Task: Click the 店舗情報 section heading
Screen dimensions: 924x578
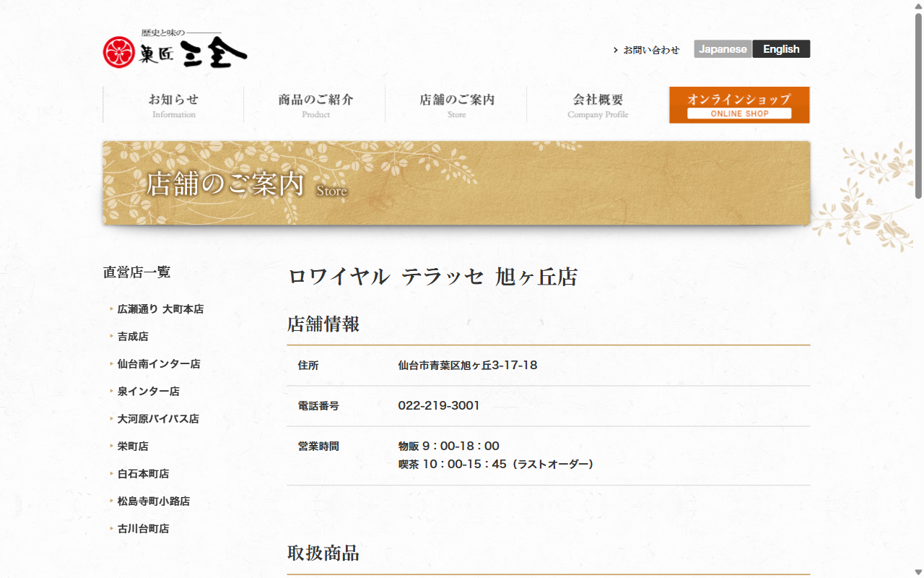Action: 323,324
